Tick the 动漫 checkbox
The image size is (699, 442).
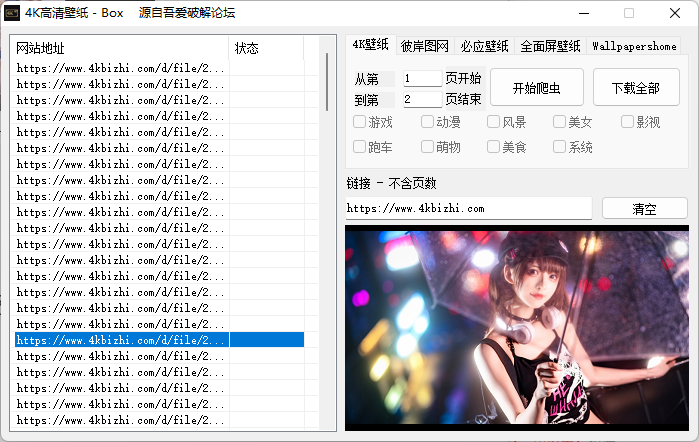pos(427,122)
